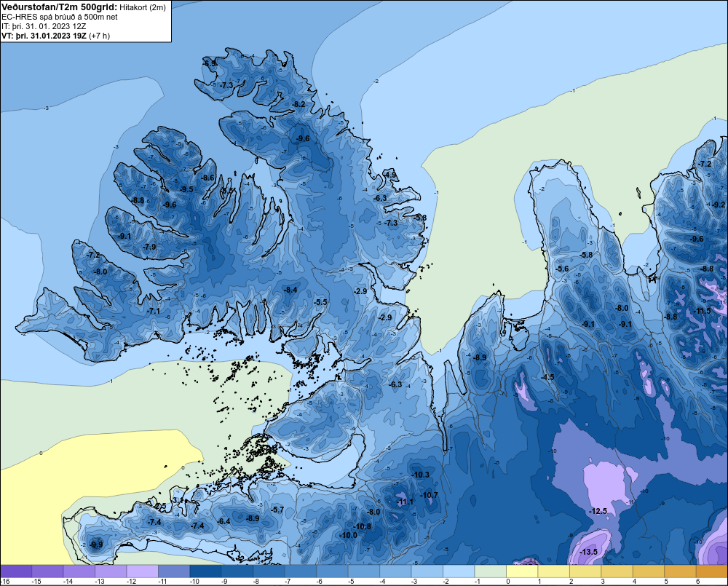
Task: Click the -9.2 temperature label on the map
Action: coord(719,205)
